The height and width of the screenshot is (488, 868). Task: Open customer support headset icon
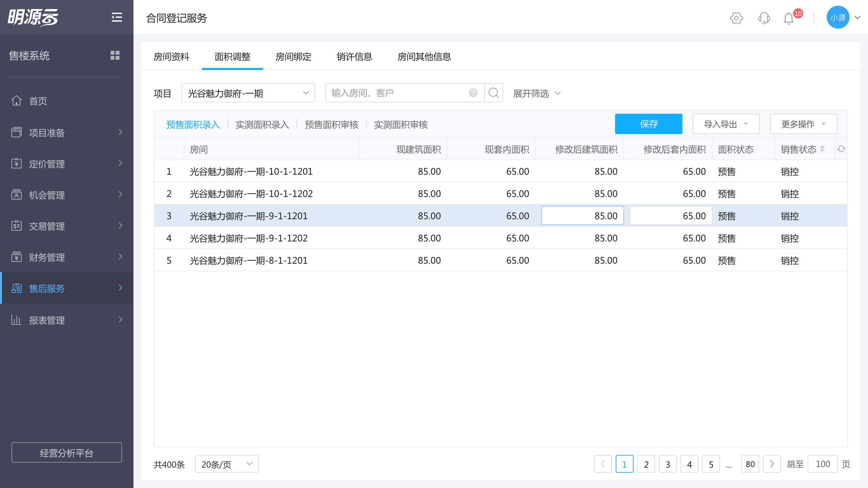click(x=764, y=18)
